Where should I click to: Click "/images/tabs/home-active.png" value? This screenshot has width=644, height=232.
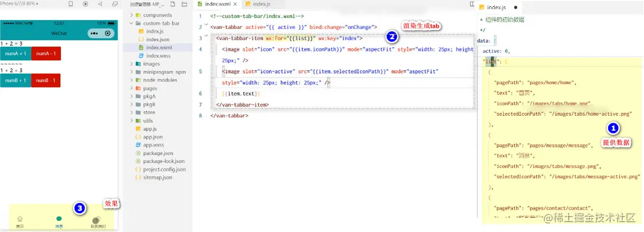590,114
